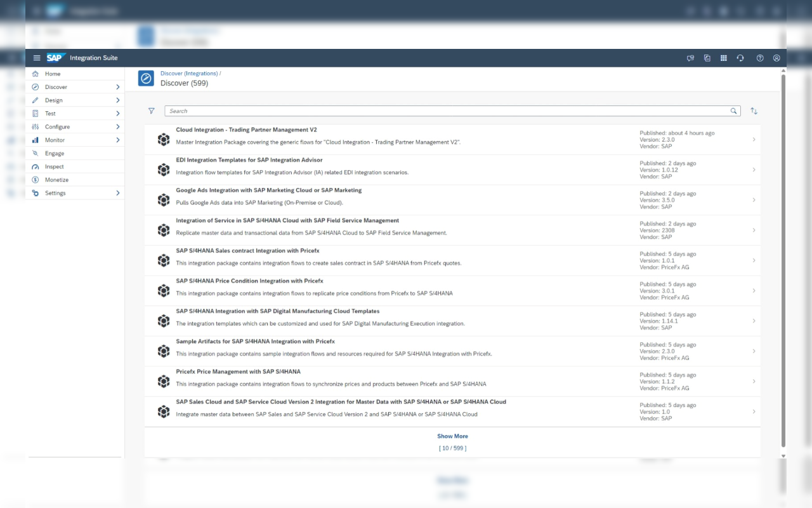Open Google Ads Integration with SAP Marketing Cloud
This screenshot has width=812, height=508.
[269, 190]
